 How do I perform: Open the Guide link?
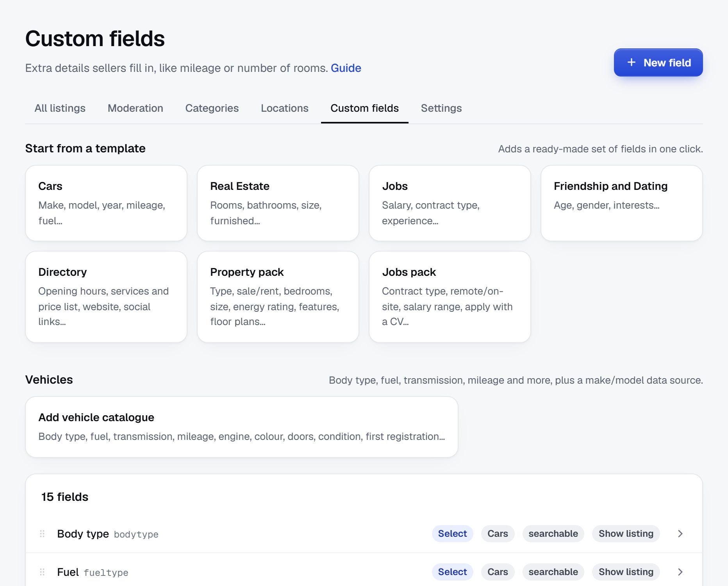346,68
